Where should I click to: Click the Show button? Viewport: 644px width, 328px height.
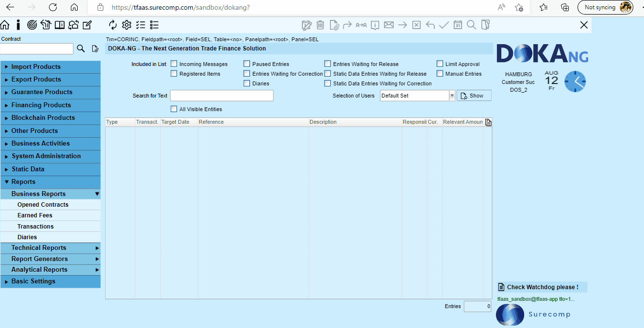(x=474, y=96)
